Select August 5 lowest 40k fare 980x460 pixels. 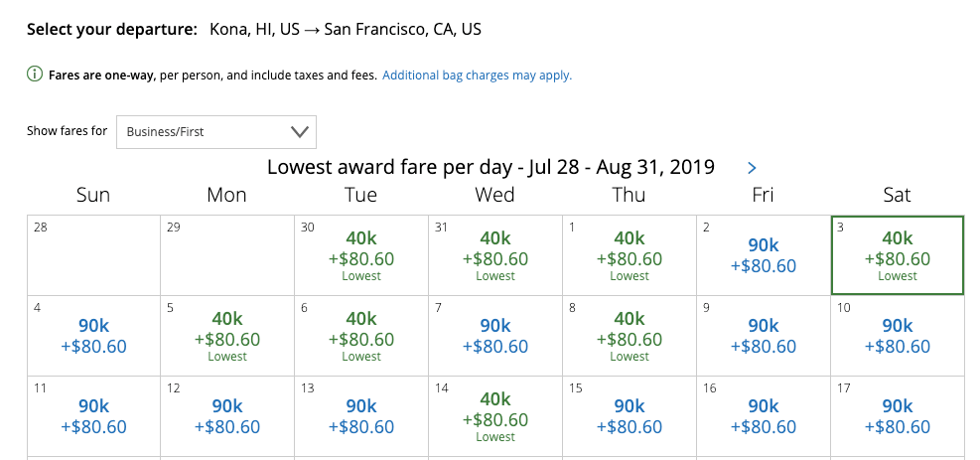pyautogui.click(x=227, y=336)
